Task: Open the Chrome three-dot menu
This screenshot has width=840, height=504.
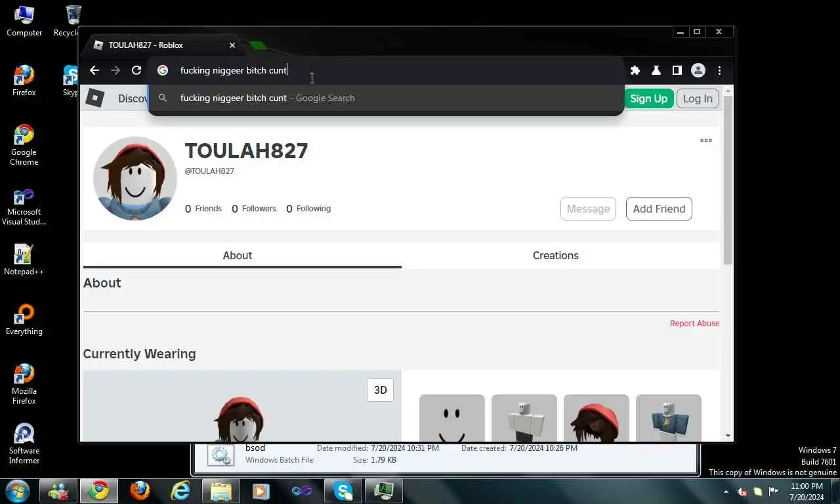Action: 719,70
